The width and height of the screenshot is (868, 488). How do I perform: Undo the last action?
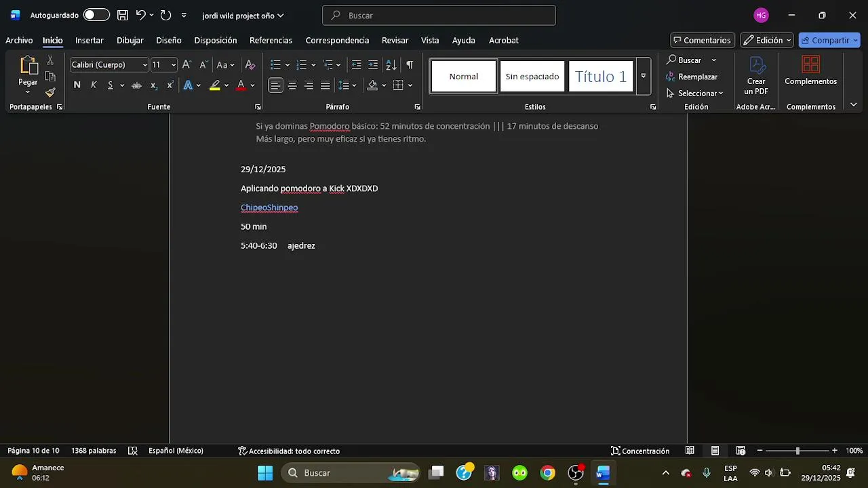[140, 15]
